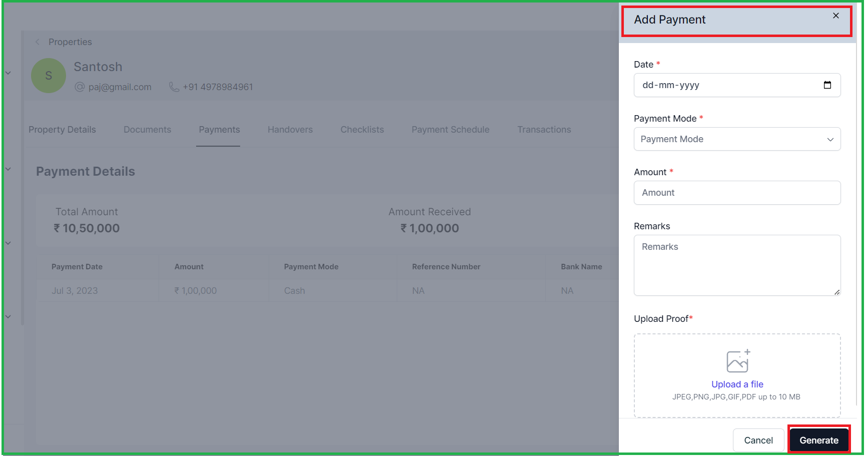Close the Add Payment panel with X
This screenshot has width=868, height=456.
click(835, 16)
